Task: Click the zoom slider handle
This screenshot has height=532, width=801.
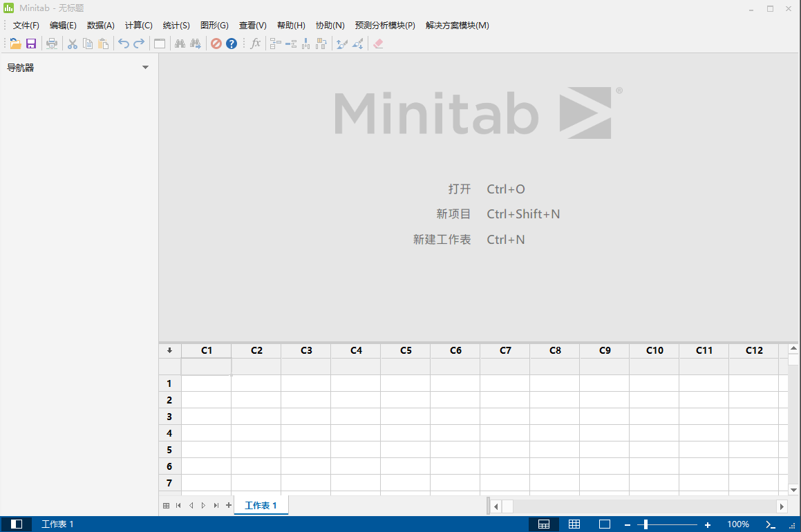Action: click(645, 524)
